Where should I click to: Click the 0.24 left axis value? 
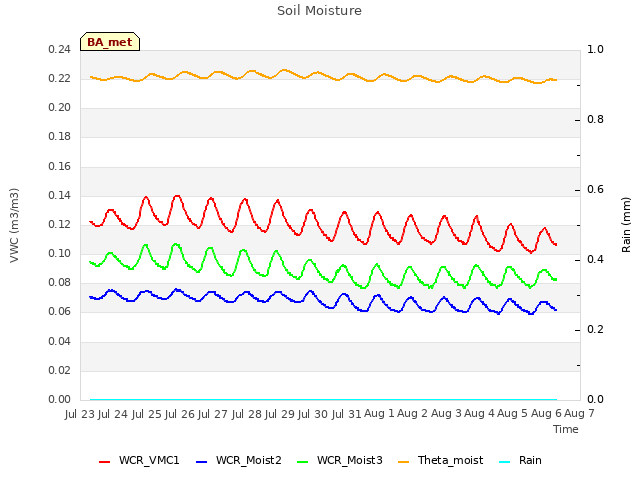[59, 49]
